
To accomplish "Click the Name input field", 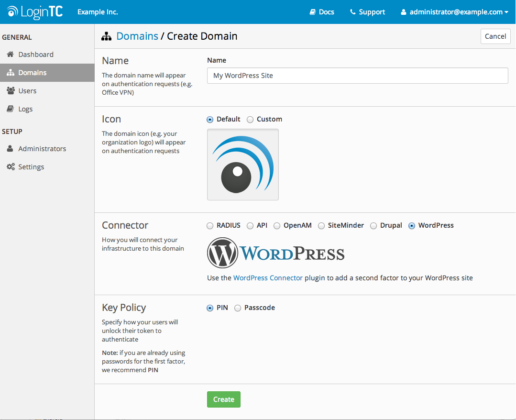I will click(357, 76).
